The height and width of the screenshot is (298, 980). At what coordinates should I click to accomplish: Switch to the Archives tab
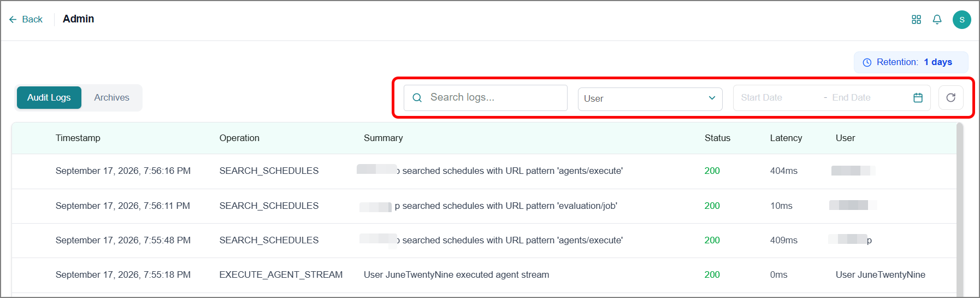pyautogui.click(x=112, y=98)
